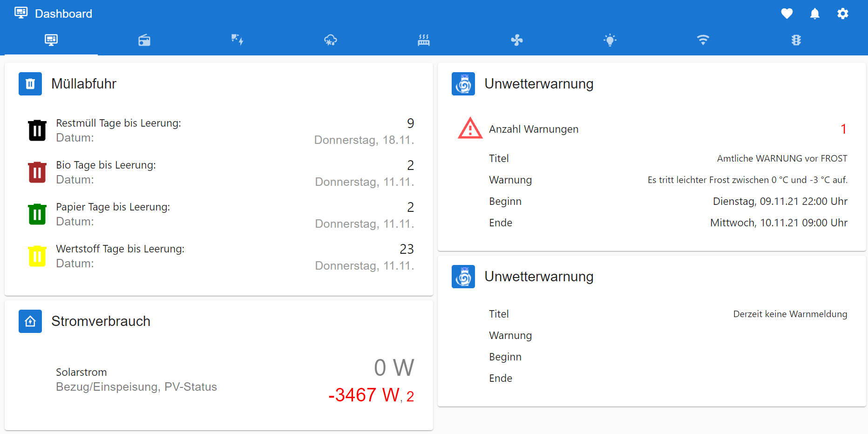Screen dimensions: 868x434
Task: Click the '0 W' solar power value
Action: (x=394, y=367)
